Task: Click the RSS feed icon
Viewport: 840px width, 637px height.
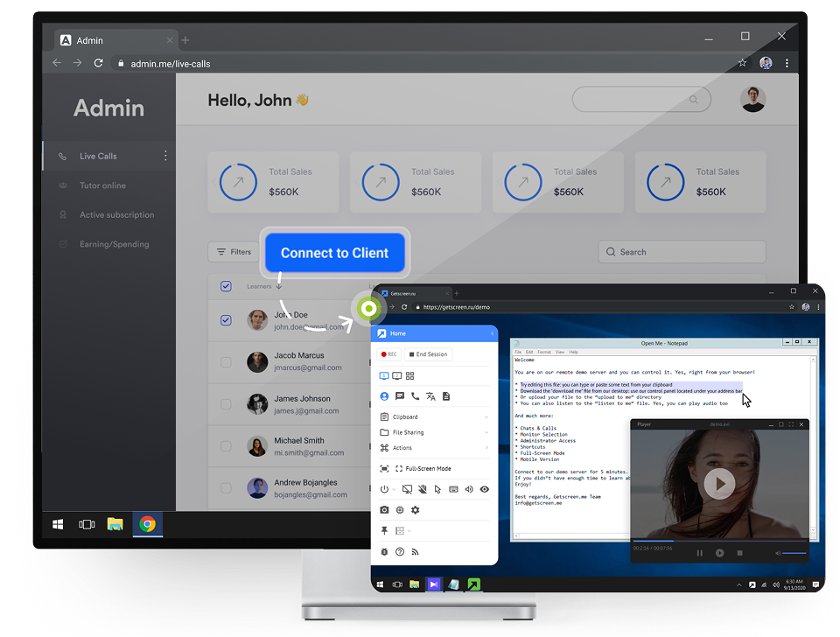Action: pyautogui.click(x=415, y=551)
